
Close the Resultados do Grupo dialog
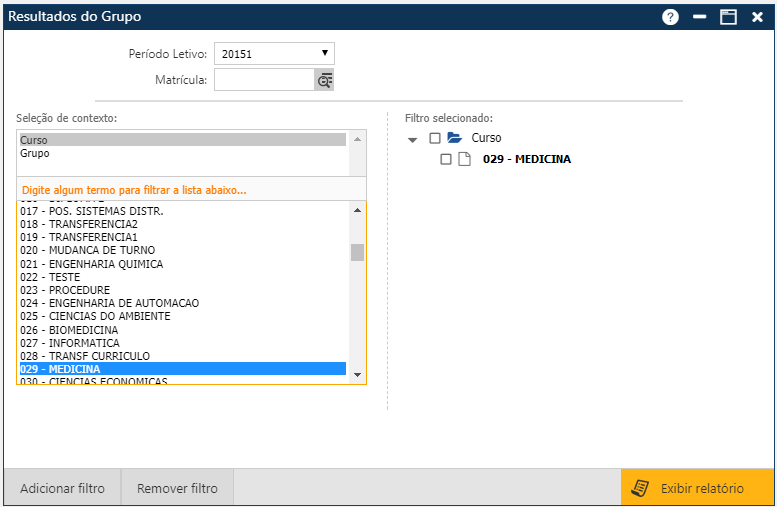tap(757, 17)
